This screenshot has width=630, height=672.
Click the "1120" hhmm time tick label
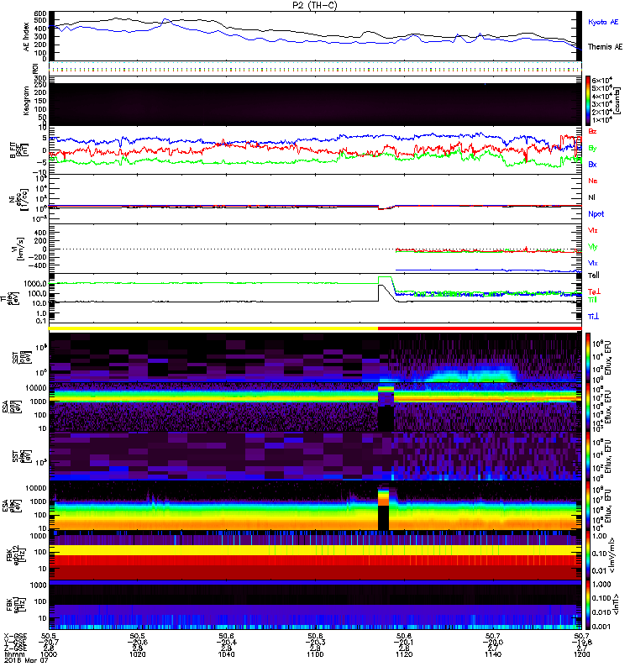coord(404,654)
